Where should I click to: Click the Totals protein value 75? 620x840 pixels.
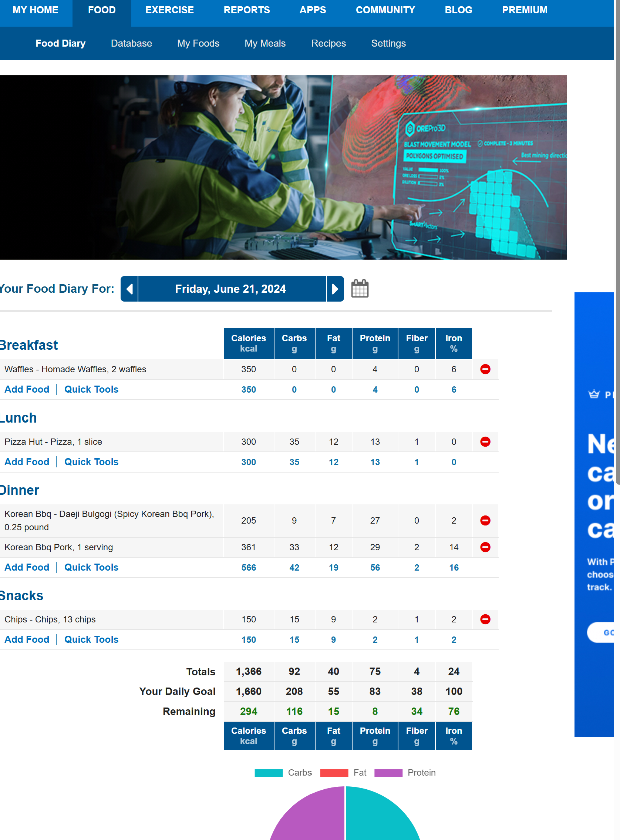pos(375,671)
